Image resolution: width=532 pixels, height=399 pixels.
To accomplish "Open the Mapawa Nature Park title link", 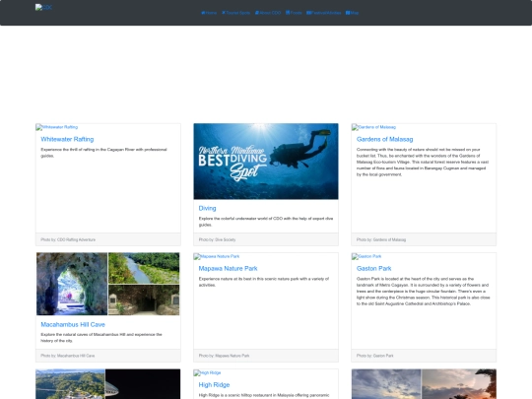I will coord(228,268).
